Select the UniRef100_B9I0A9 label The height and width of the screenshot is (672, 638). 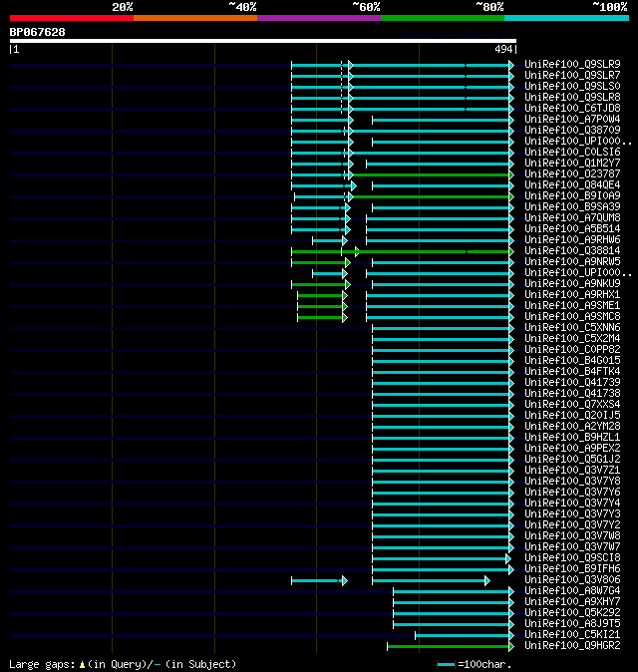click(572, 195)
